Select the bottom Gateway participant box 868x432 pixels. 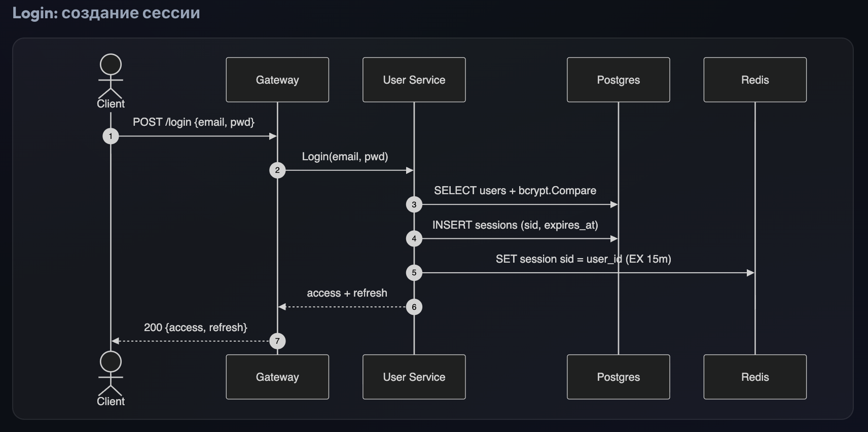coord(277,377)
